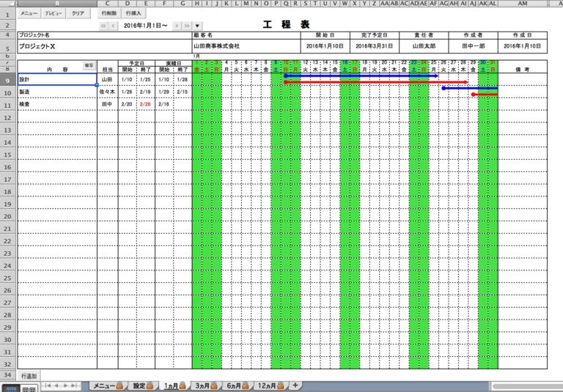Image resolution: width=563 pixels, height=392 pixels.
Task: Click the 行挿入 insert row button
Action: coord(133,13)
